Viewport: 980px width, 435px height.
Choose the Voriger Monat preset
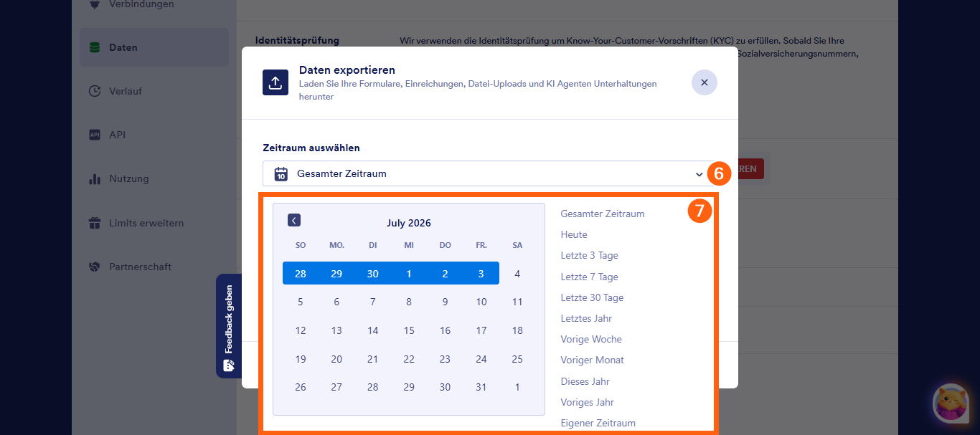point(592,360)
